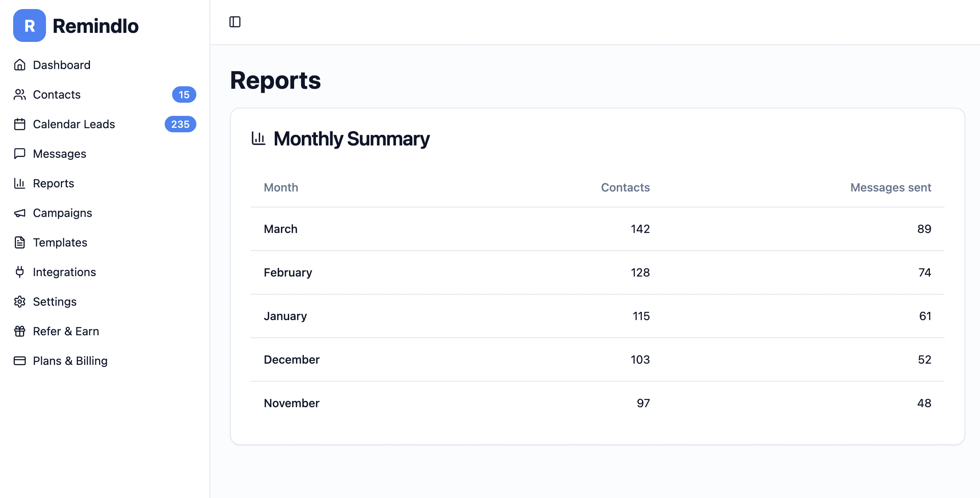Click the Integrations plug icon
The width and height of the screenshot is (980, 498).
click(x=20, y=272)
